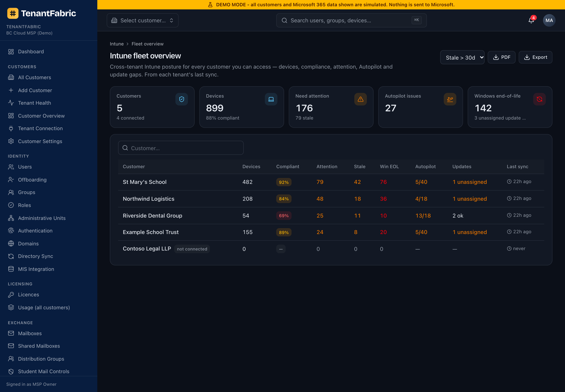Open the Stale > 30d dropdown
This screenshot has height=392, width=565.
coord(462,57)
